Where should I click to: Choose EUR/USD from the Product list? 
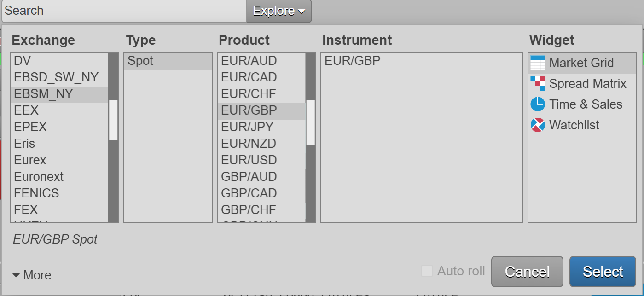(249, 160)
